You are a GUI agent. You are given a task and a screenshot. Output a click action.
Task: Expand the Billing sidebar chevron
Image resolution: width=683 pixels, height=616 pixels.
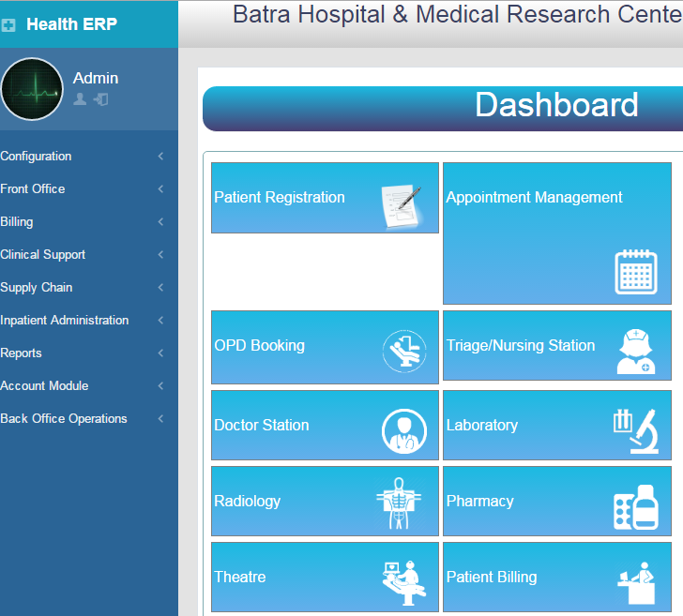160,222
